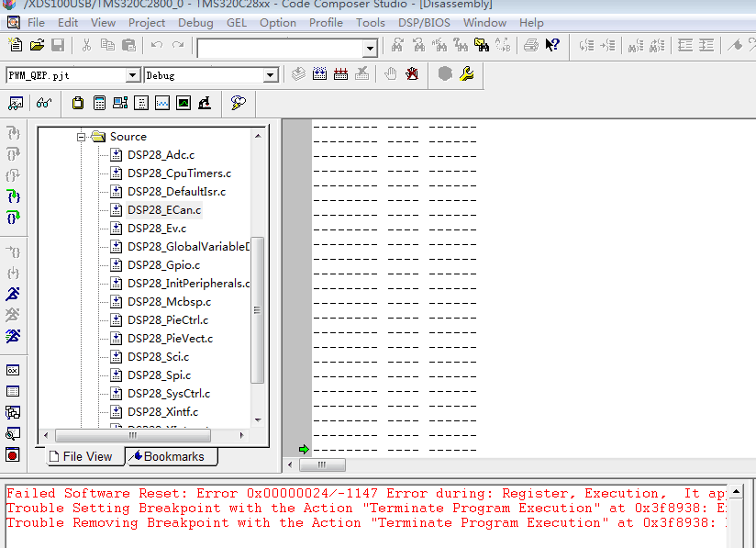Open the View Registers calculator icon

[99, 103]
